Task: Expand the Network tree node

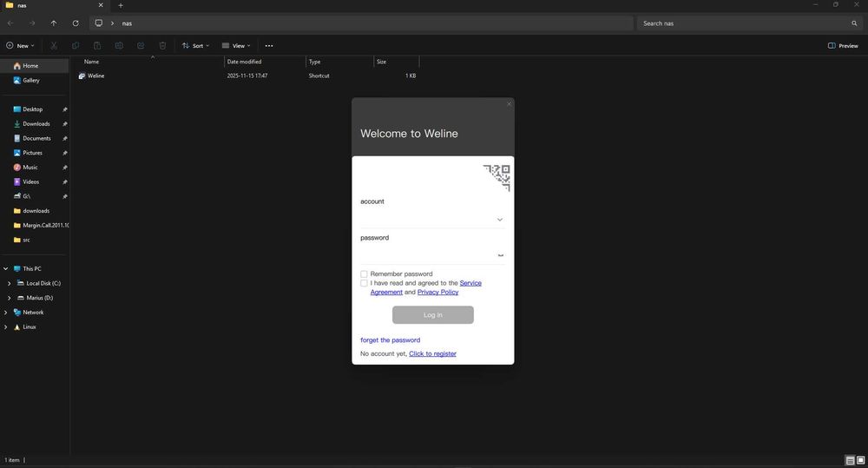Action: click(x=5, y=313)
